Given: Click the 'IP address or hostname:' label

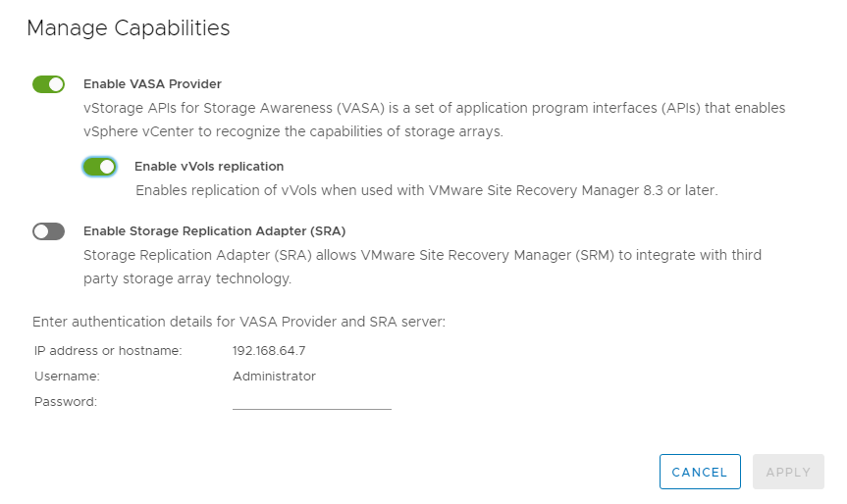Looking at the screenshot, I should click(108, 350).
